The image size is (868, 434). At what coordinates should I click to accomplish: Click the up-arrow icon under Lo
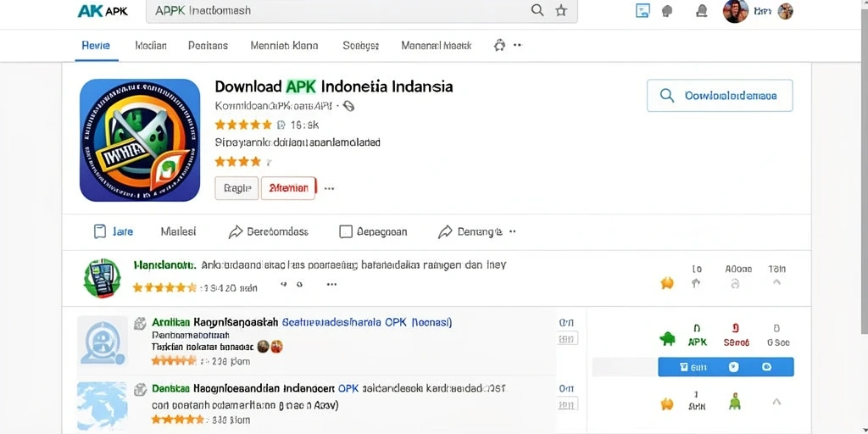[697, 283]
